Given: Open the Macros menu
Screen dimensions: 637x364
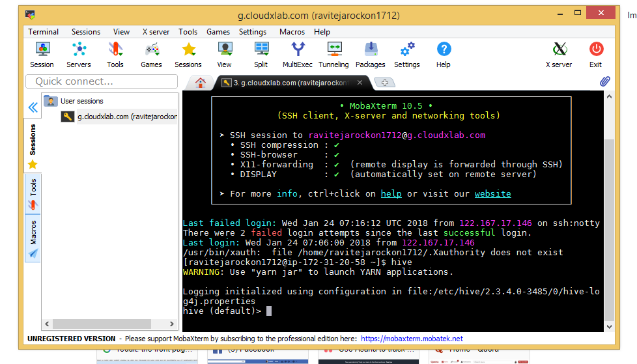Looking at the screenshot, I should [x=292, y=32].
